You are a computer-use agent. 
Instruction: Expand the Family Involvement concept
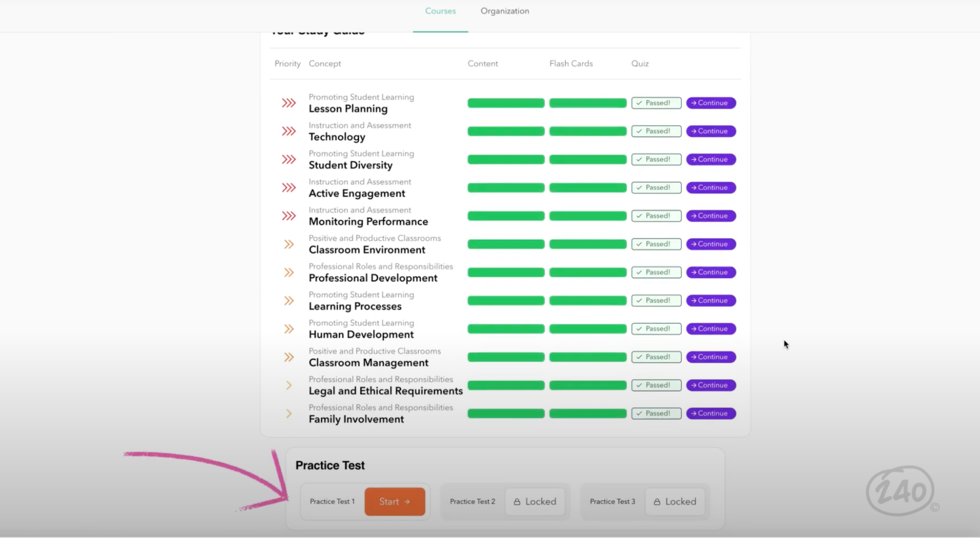(289, 414)
